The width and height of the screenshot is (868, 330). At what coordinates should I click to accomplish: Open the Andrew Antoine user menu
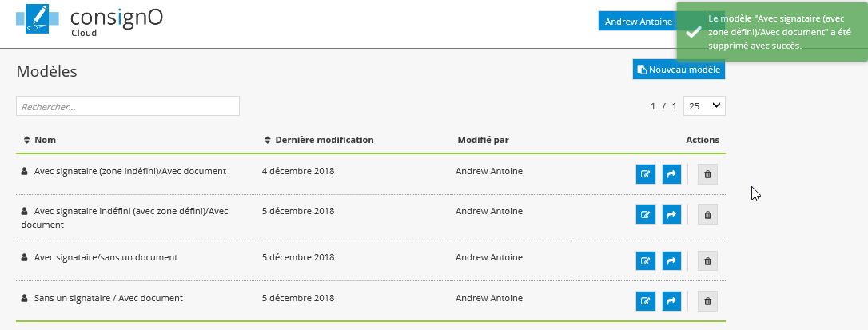pyautogui.click(x=637, y=22)
